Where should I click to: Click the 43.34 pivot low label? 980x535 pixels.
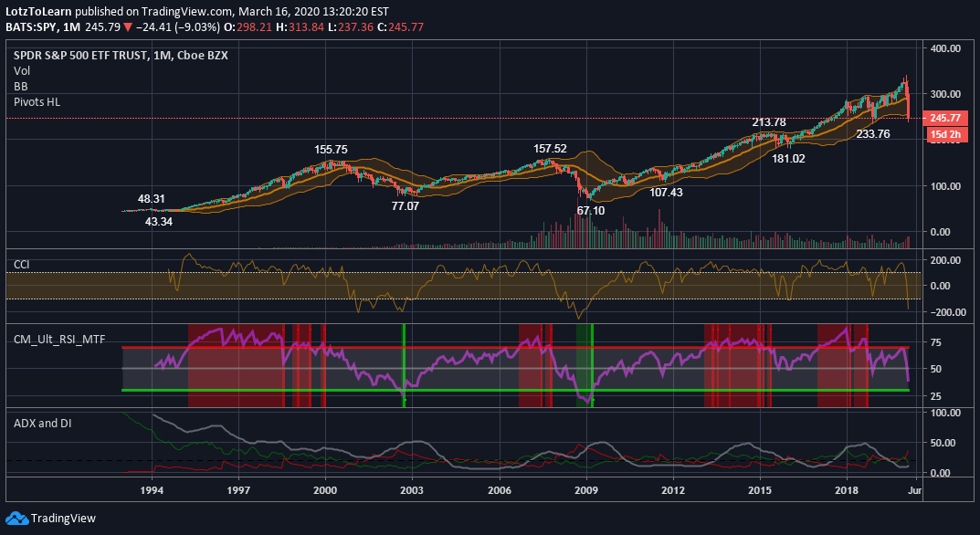coord(159,221)
